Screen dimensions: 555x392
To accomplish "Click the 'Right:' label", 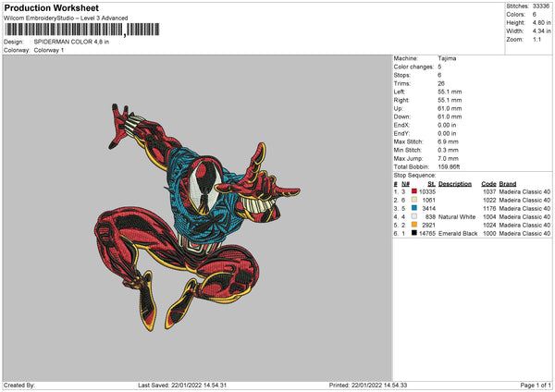I will click(x=401, y=100).
